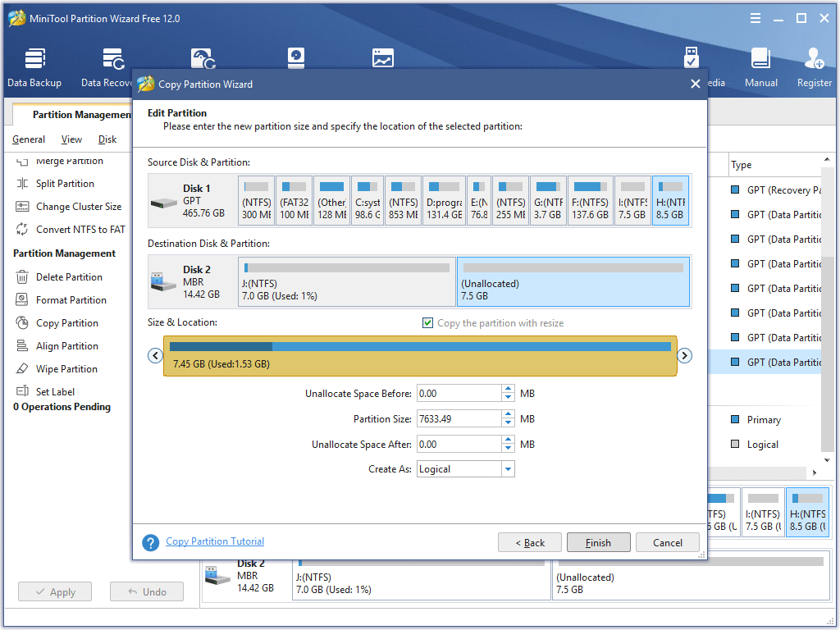
Task: Click the Partition Recovery icon in toolbar
Action: [203, 58]
